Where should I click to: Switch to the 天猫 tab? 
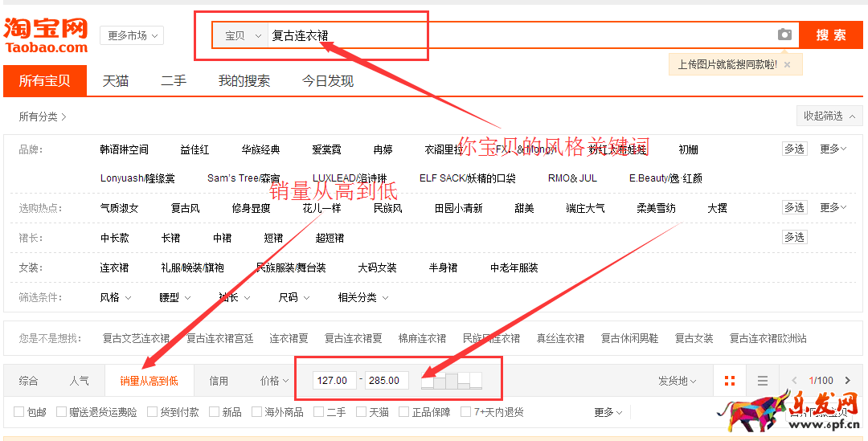click(116, 81)
